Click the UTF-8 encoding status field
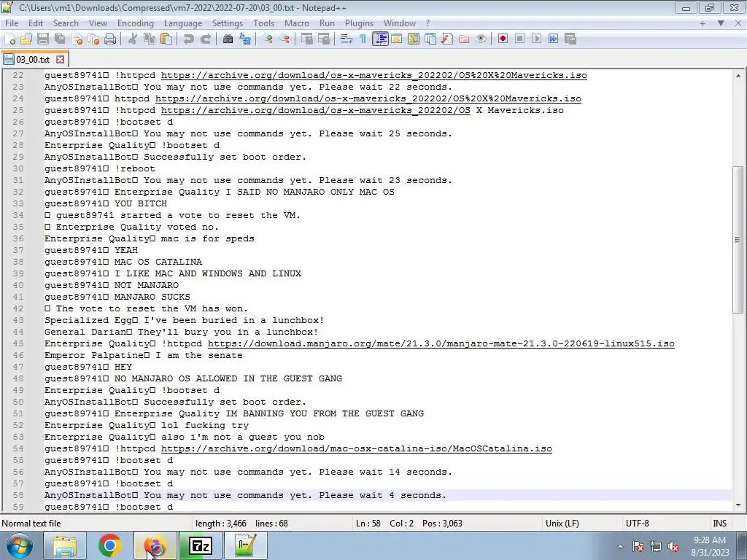The height and width of the screenshot is (560, 747). pos(638,524)
